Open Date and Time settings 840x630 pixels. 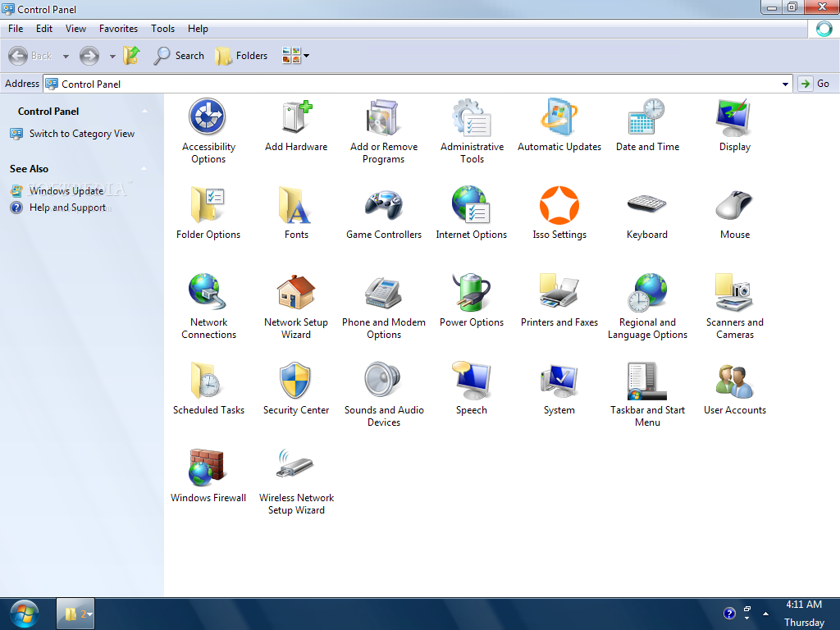click(x=647, y=125)
